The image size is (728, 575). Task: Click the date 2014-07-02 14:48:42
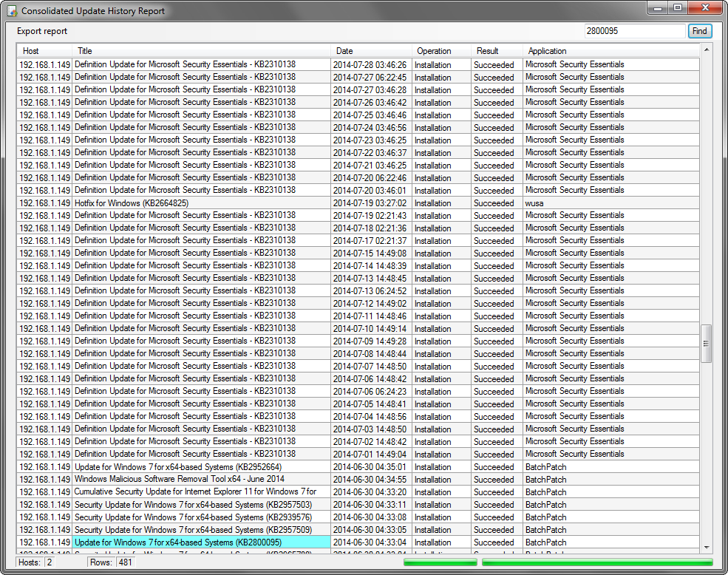click(x=370, y=442)
